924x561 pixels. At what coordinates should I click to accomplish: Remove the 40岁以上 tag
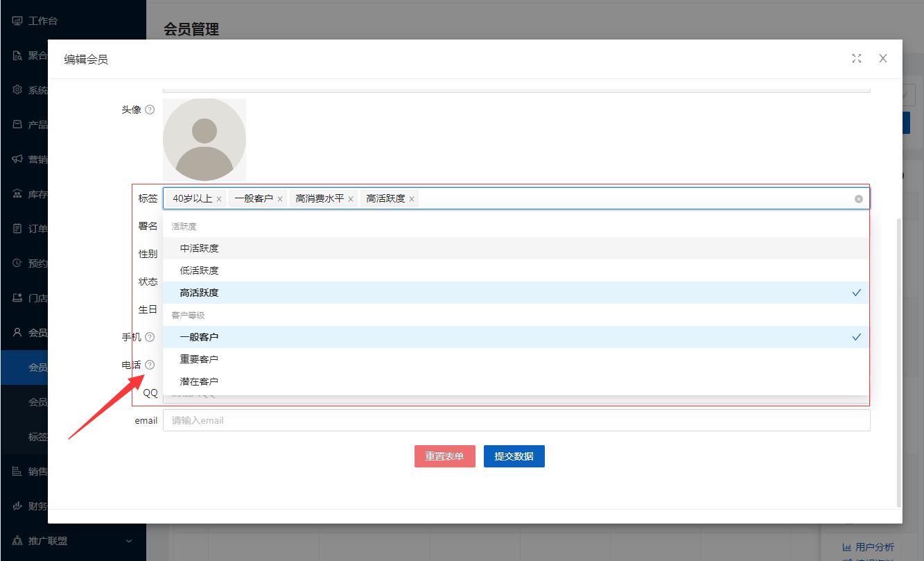coord(219,199)
